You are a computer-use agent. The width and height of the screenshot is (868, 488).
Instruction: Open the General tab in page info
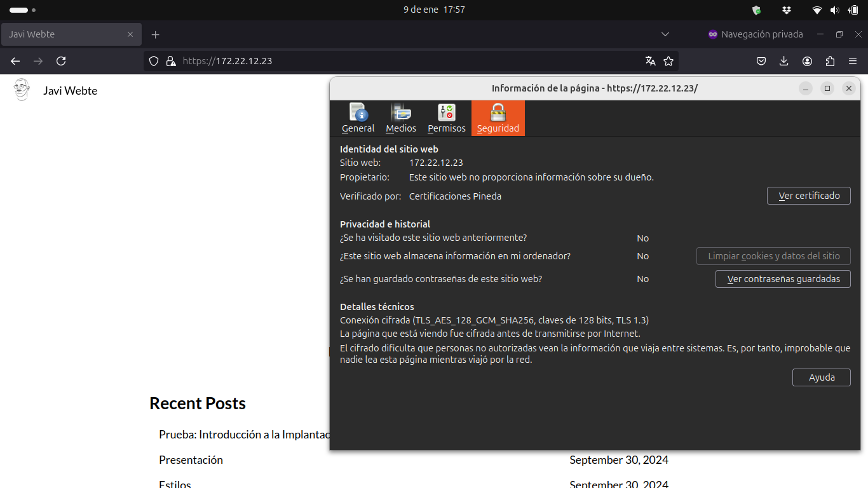point(358,118)
